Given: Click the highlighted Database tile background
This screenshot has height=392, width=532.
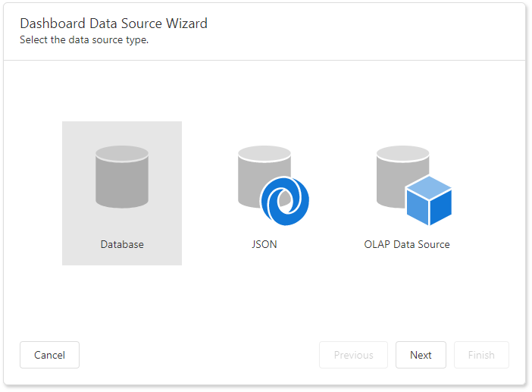Looking at the screenshot, I should tap(78, 136).
